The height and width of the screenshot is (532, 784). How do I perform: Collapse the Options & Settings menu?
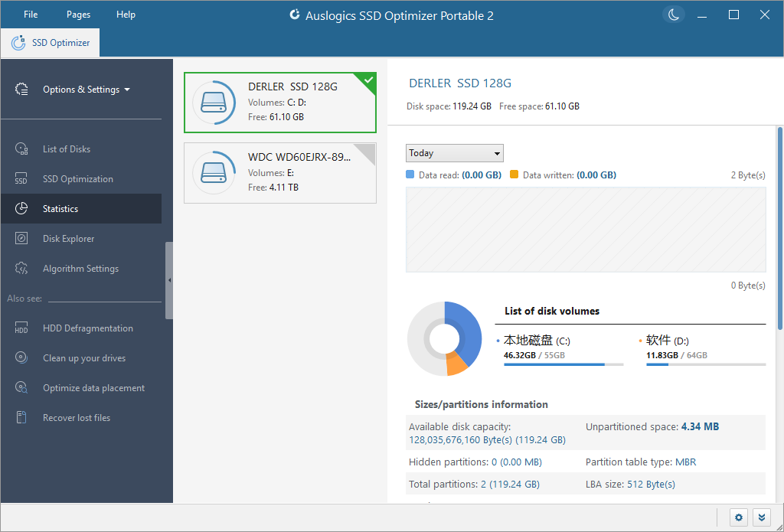coord(84,89)
